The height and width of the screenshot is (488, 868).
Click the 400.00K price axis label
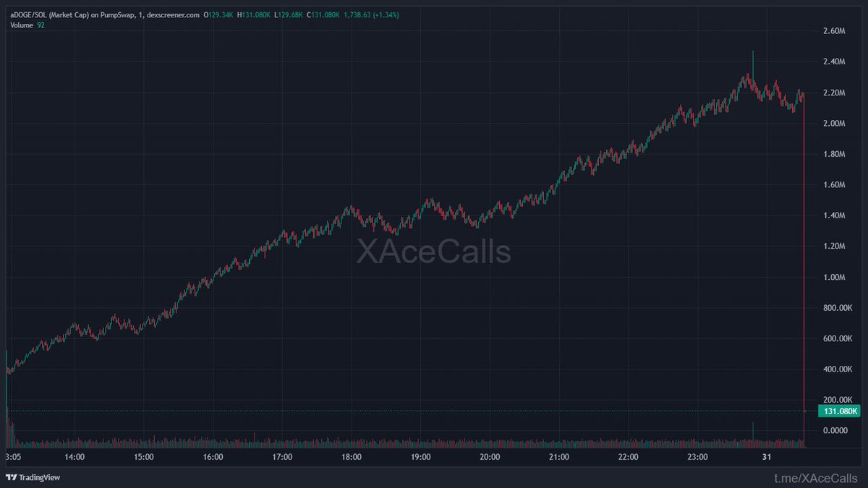pyautogui.click(x=838, y=369)
